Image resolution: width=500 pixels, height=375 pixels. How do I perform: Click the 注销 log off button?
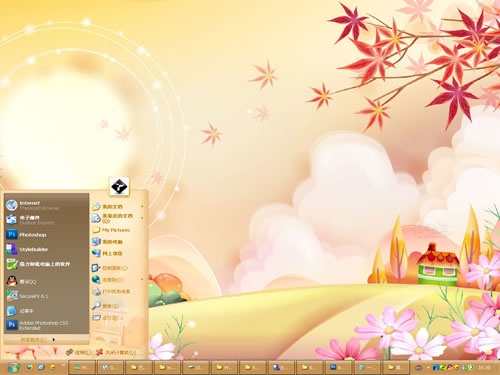coord(78,352)
